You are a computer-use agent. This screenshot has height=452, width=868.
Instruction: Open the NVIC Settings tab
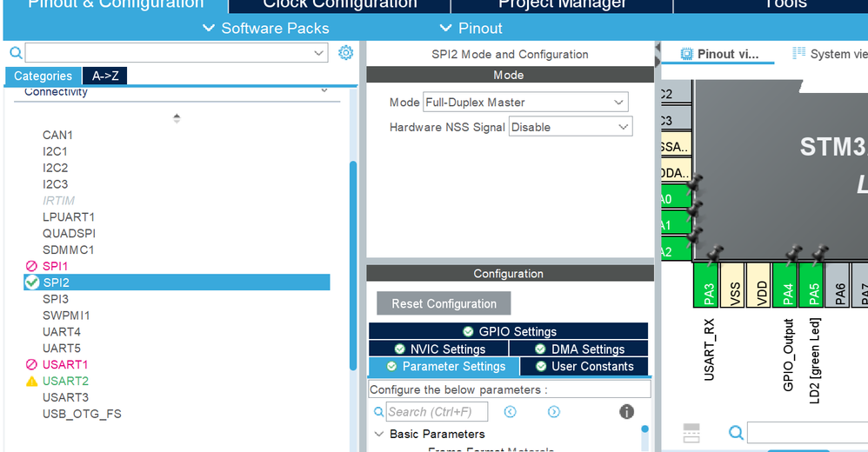tap(438, 349)
